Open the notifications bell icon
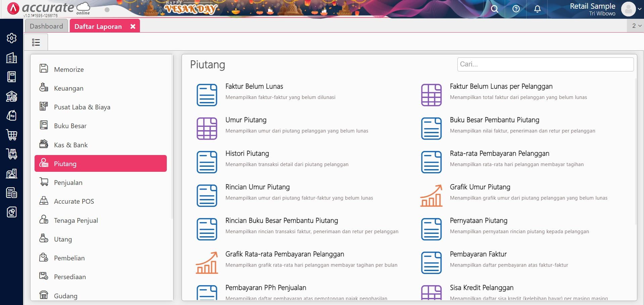644x305 pixels. tap(537, 9)
